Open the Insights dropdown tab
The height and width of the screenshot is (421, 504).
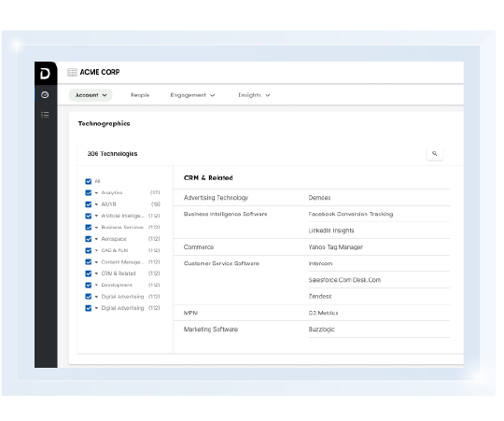(254, 95)
